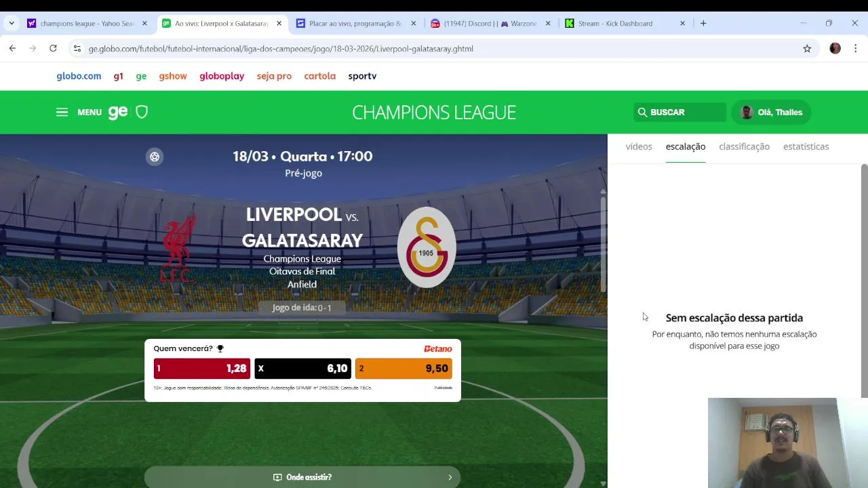Open the Chrome profile avatar icon

pos(835,49)
